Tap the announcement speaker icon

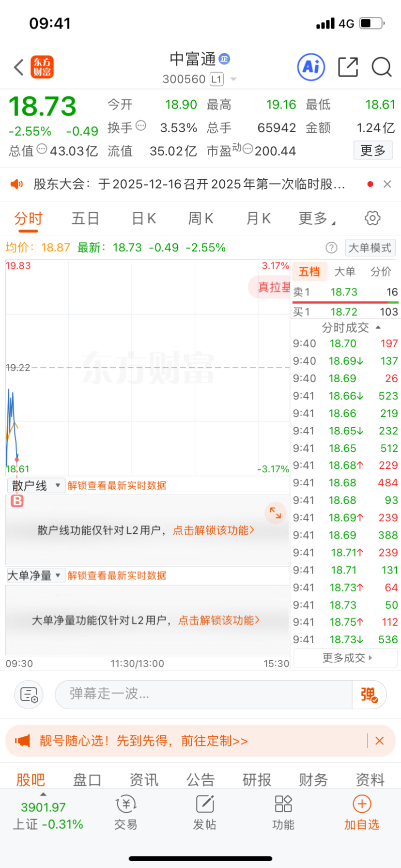coord(17,184)
